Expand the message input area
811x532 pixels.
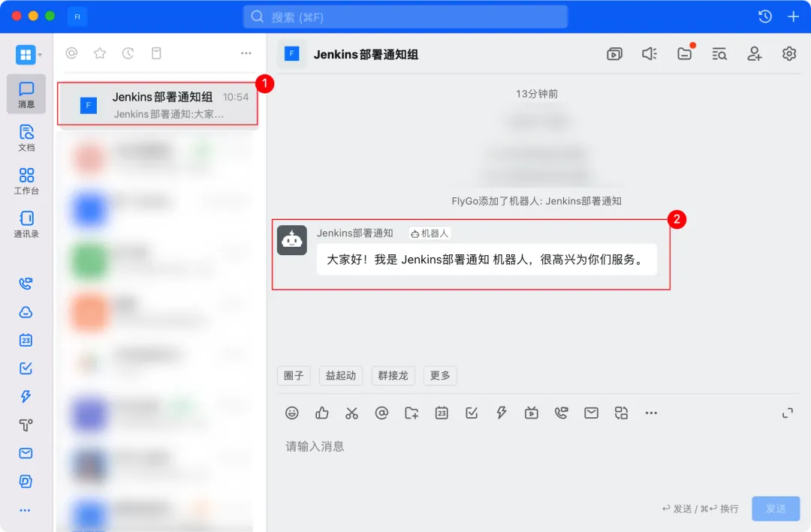pos(787,413)
